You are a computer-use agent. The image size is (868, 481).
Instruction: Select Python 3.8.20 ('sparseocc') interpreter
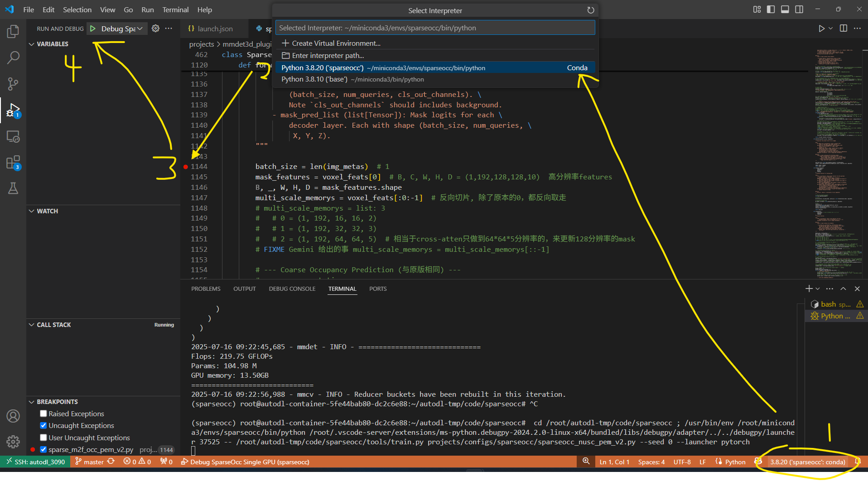435,67
